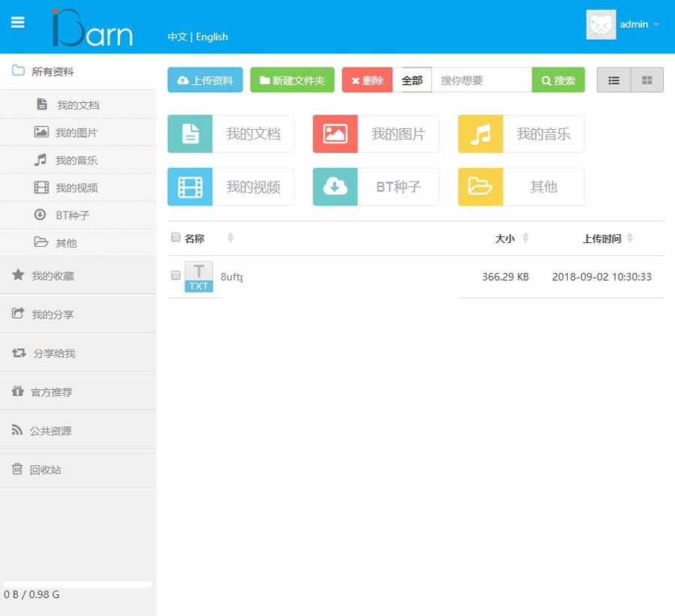This screenshot has width=675, height=616.
Task: Sort files by 大小 column arrows
Action: [525, 238]
